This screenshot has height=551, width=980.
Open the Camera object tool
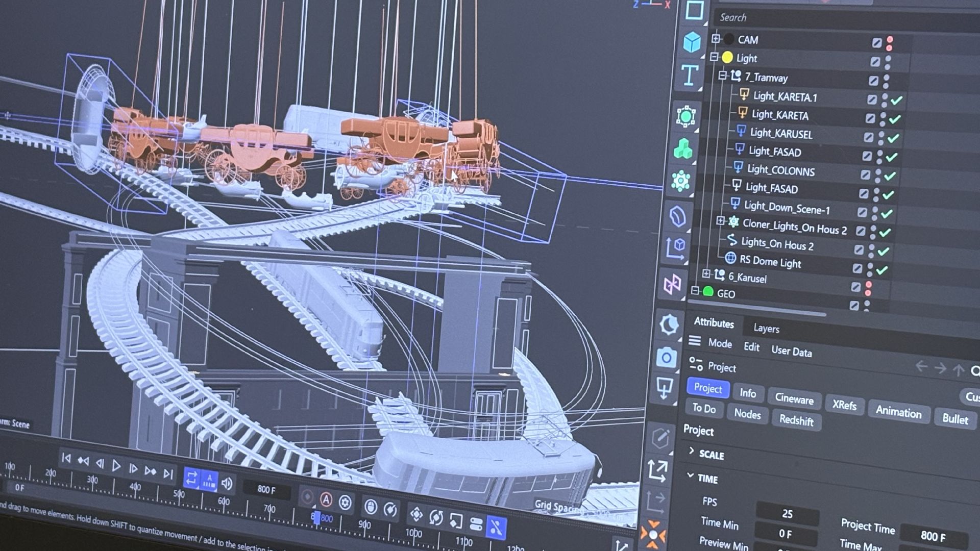[666, 358]
